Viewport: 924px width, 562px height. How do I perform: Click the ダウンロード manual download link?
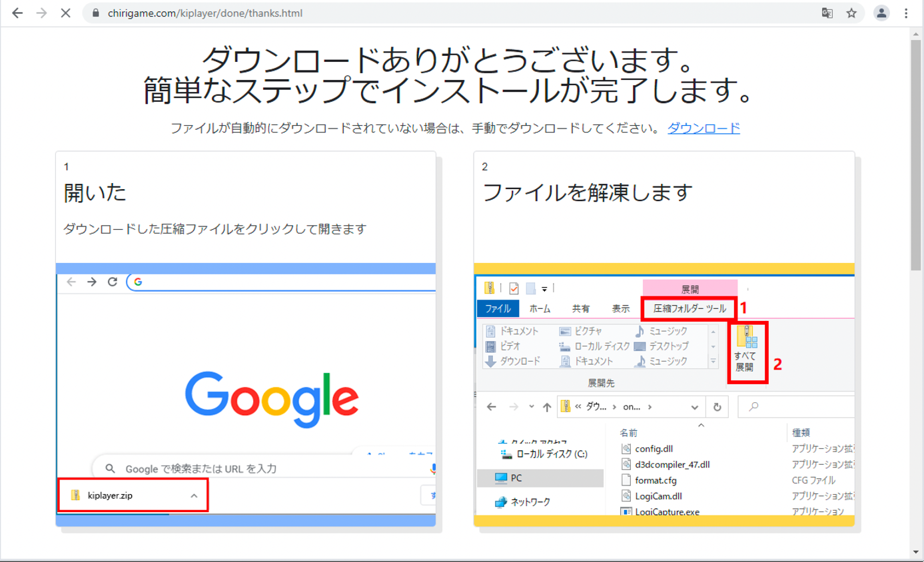[703, 129]
